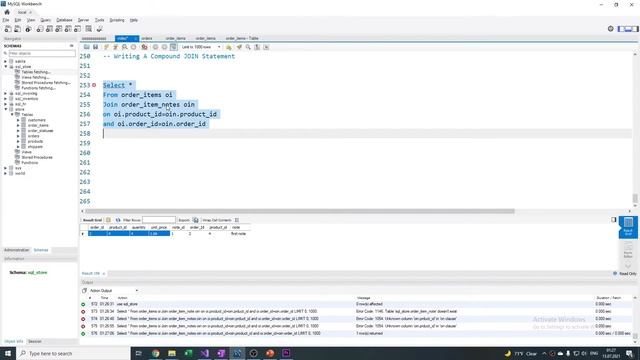Image resolution: width=640 pixels, height=360 pixels.
Task: Open find panel with the magnifier icon
Action: tap(248, 47)
